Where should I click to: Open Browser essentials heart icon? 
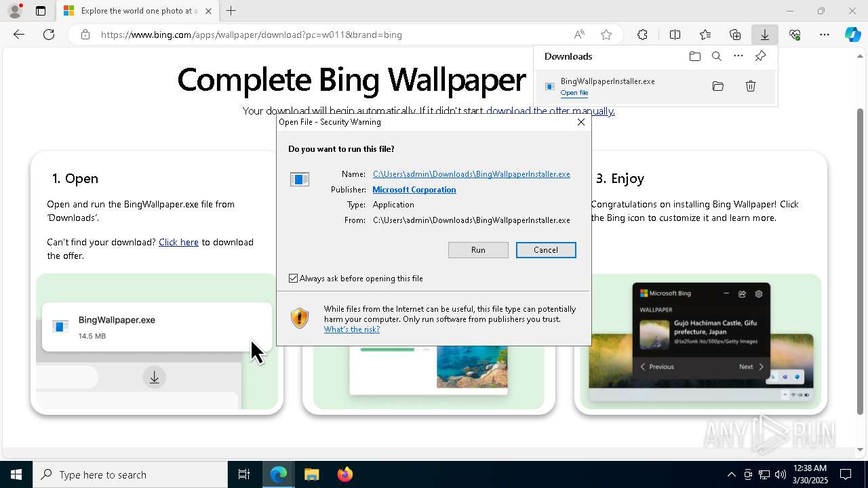(x=795, y=35)
